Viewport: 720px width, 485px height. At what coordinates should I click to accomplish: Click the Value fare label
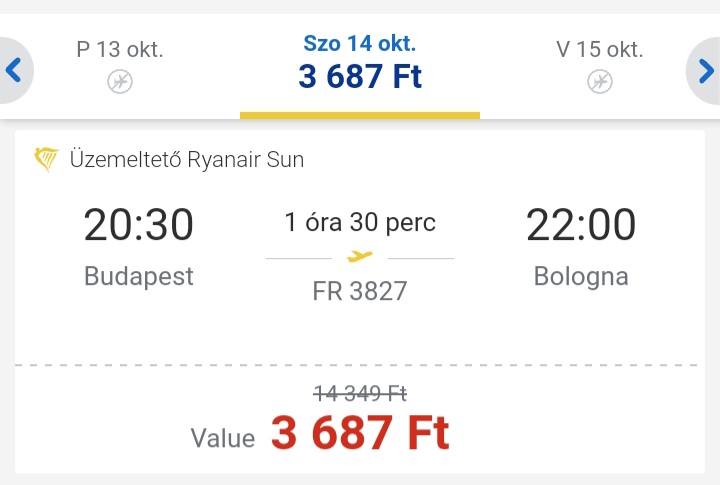pyautogui.click(x=223, y=438)
